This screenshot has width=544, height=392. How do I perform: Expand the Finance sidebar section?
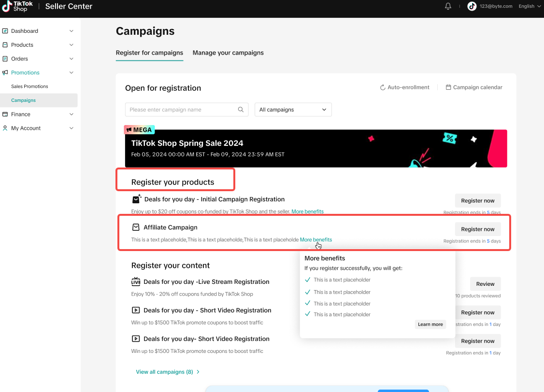(x=39, y=114)
